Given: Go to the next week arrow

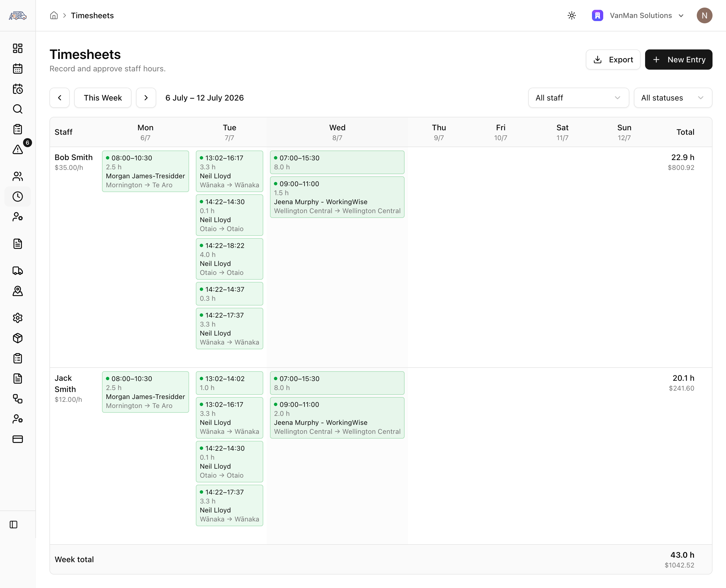Looking at the screenshot, I should click(146, 98).
